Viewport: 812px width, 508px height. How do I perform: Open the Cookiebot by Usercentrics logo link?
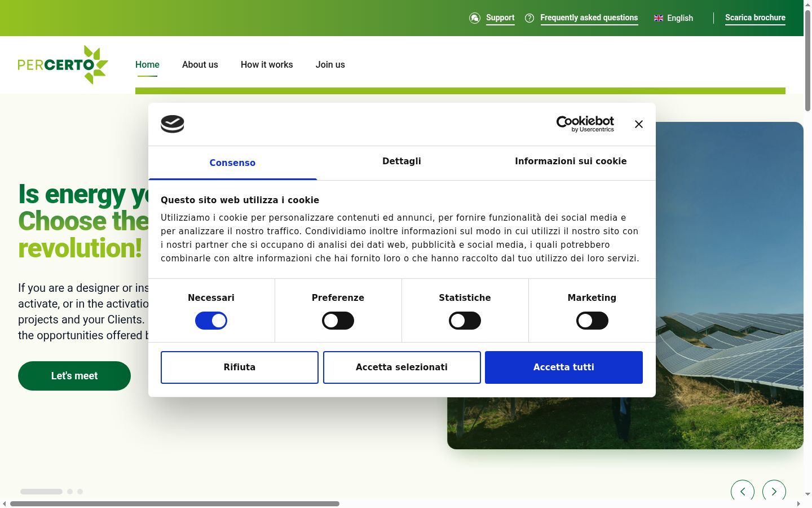coord(585,124)
